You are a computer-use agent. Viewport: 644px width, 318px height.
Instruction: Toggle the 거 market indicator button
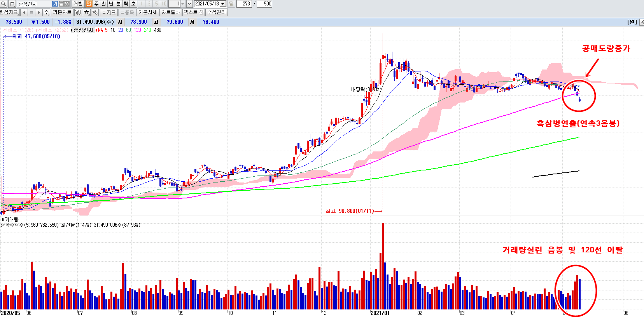click(x=55, y=4)
